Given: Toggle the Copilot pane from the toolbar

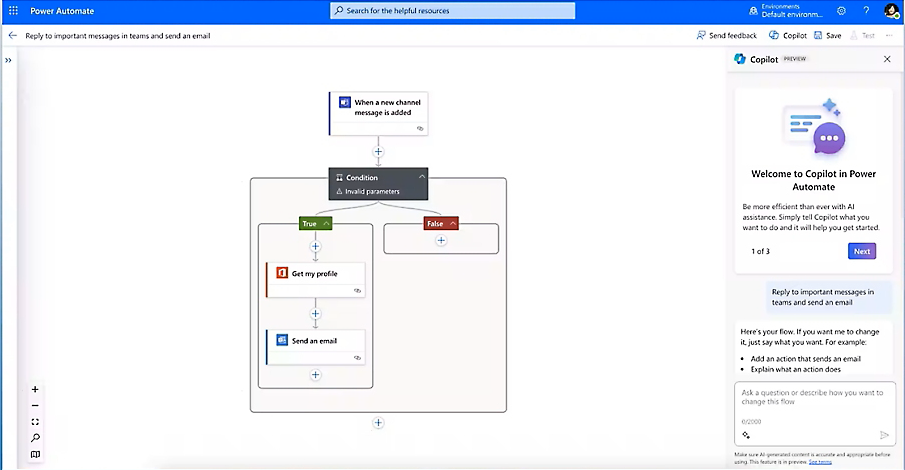Looking at the screenshot, I should 787,35.
